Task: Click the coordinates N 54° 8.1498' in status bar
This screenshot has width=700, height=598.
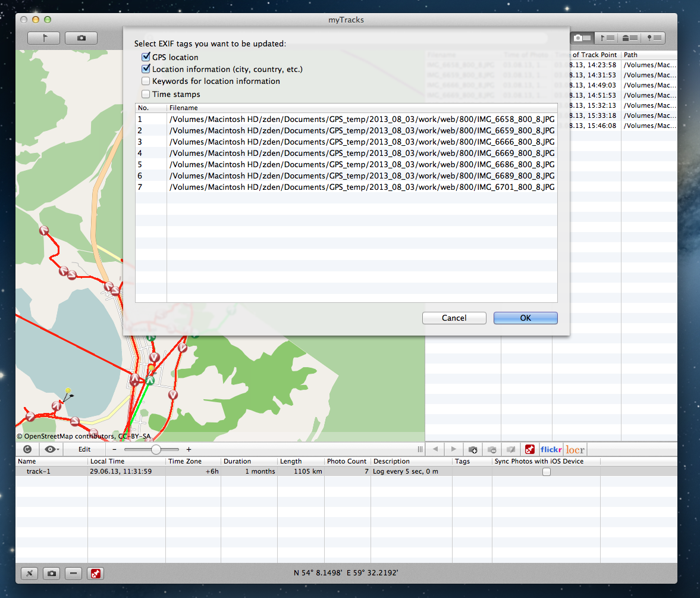Action: point(318,573)
